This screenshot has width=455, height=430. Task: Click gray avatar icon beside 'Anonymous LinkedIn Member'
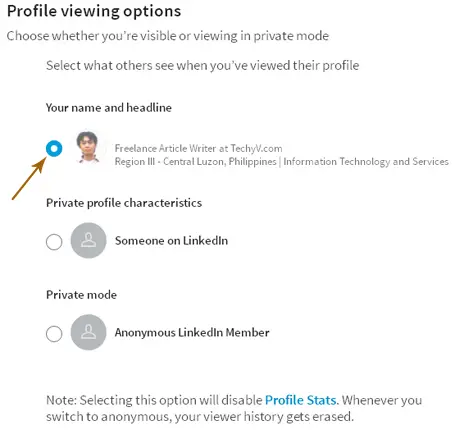click(88, 332)
